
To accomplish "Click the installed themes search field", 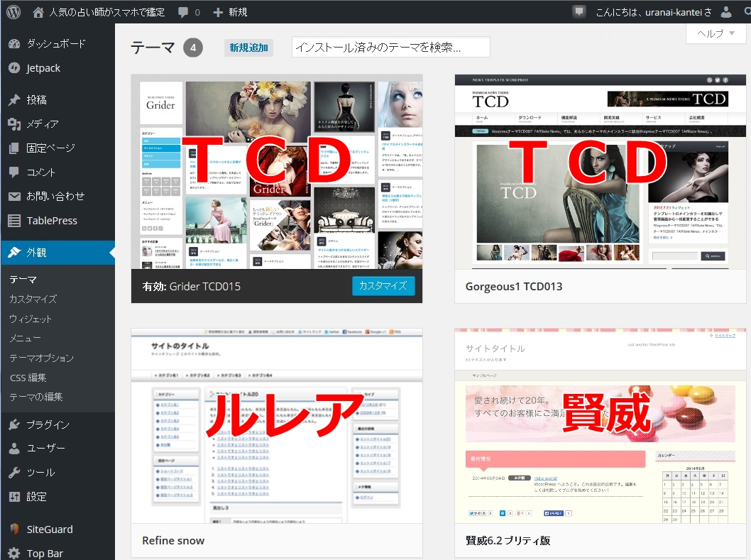I will 391,47.
